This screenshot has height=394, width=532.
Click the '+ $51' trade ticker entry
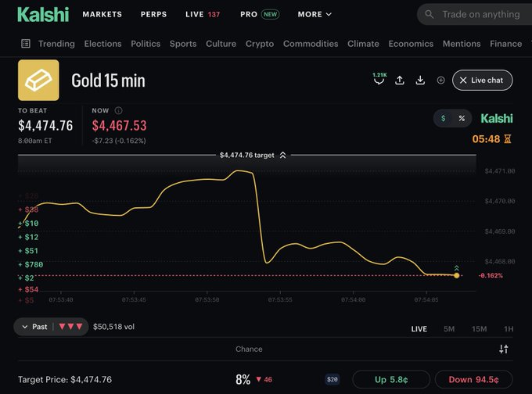[x=28, y=251]
